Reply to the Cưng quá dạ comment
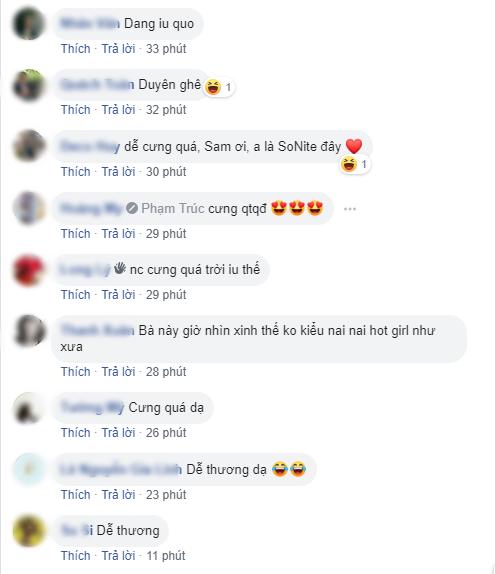495x574 pixels. 118,433
